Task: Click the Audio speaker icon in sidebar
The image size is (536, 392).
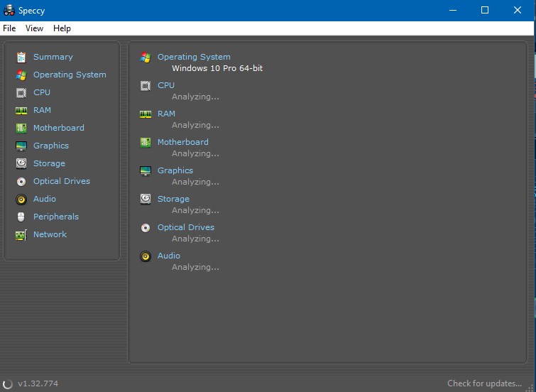Action: 21,199
